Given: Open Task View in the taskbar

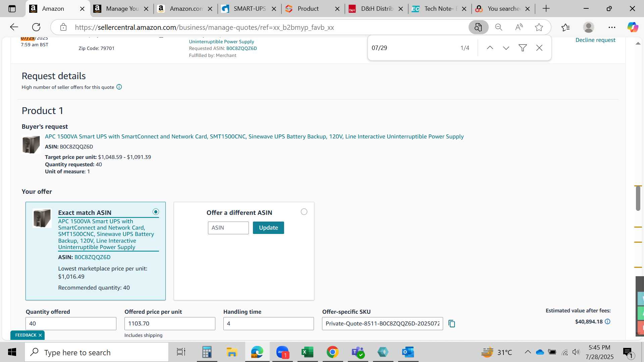Looking at the screenshot, I should pos(181,352).
